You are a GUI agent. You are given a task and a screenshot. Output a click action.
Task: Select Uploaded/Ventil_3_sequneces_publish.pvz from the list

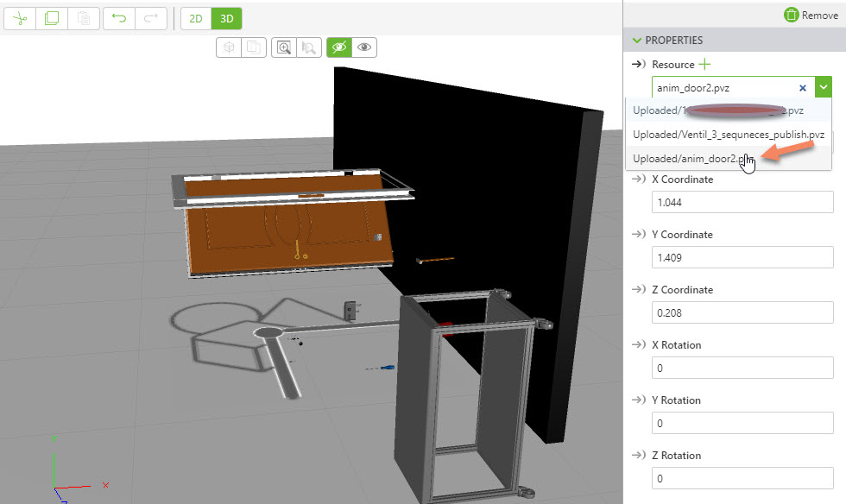tap(728, 134)
